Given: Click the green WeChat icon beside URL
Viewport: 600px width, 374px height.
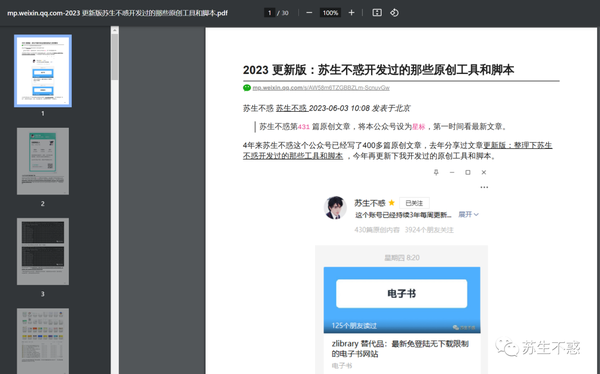Looking at the screenshot, I should pyautogui.click(x=247, y=88).
